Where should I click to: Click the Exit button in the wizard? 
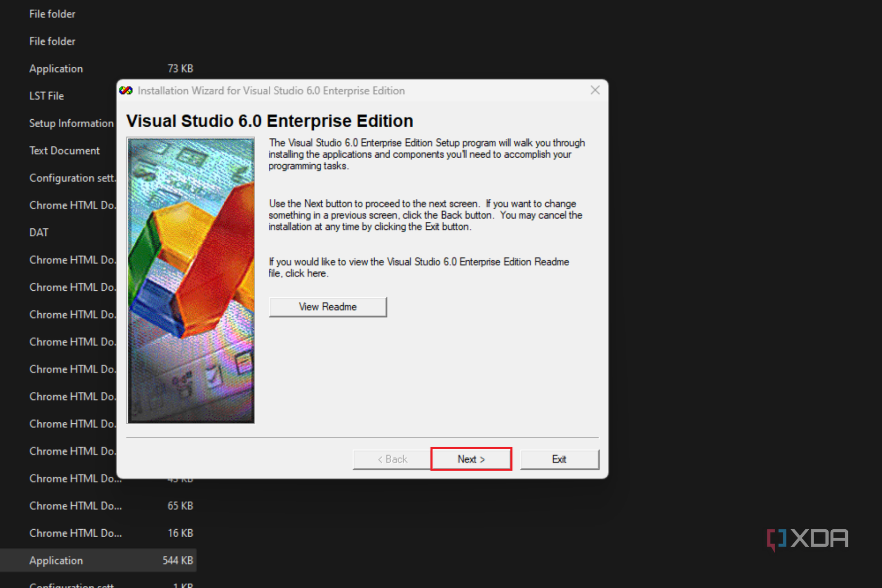tap(559, 459)
